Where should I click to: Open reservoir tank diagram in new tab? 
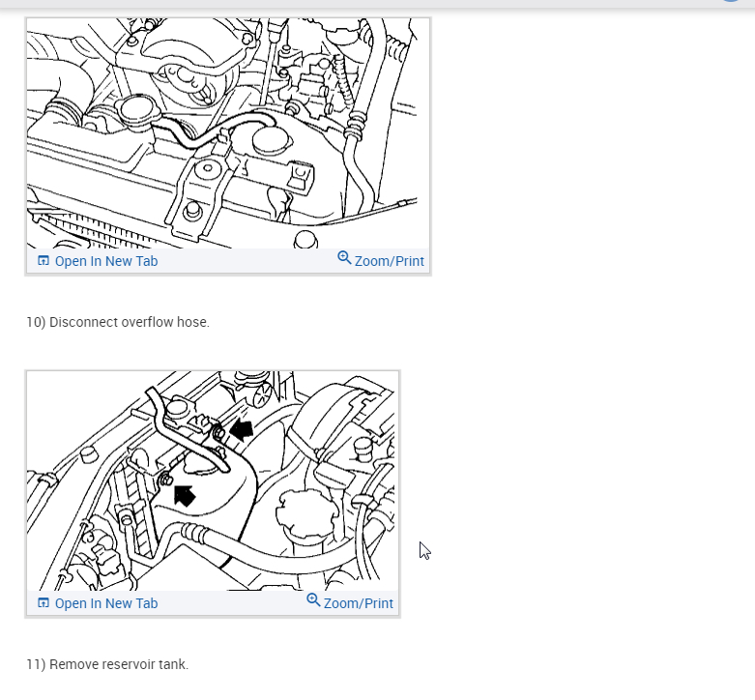click(98, 603)
